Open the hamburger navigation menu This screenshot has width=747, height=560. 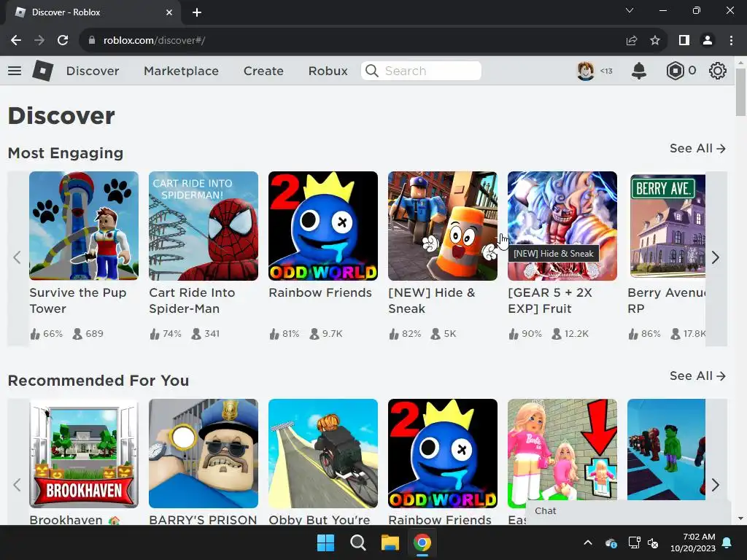pos(15,71)
